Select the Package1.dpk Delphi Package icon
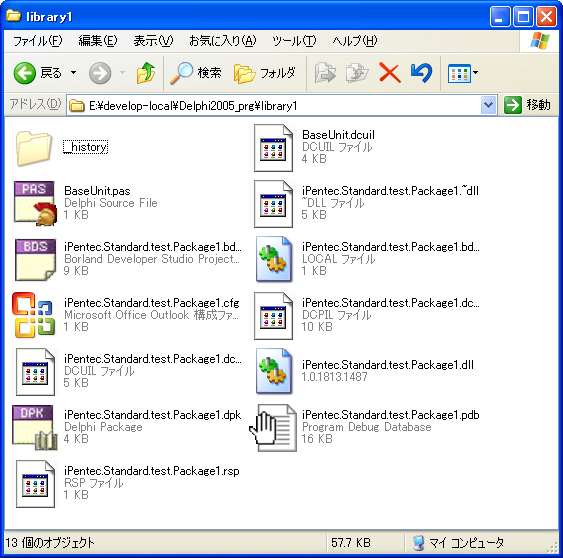 [x=34, y=427]
